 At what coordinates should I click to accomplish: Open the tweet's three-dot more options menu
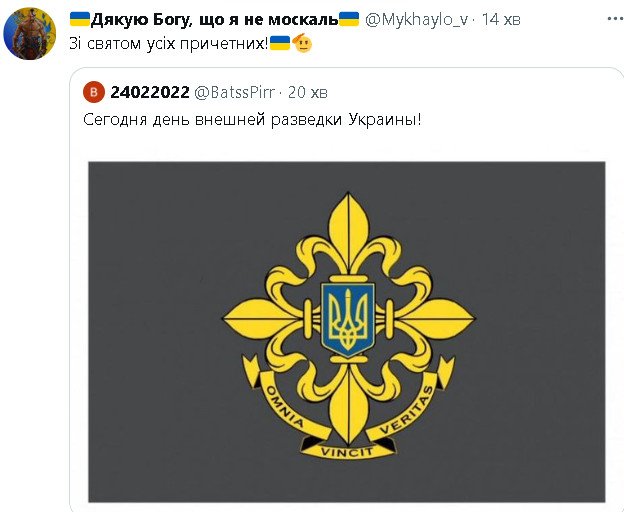tap(616, 19)
